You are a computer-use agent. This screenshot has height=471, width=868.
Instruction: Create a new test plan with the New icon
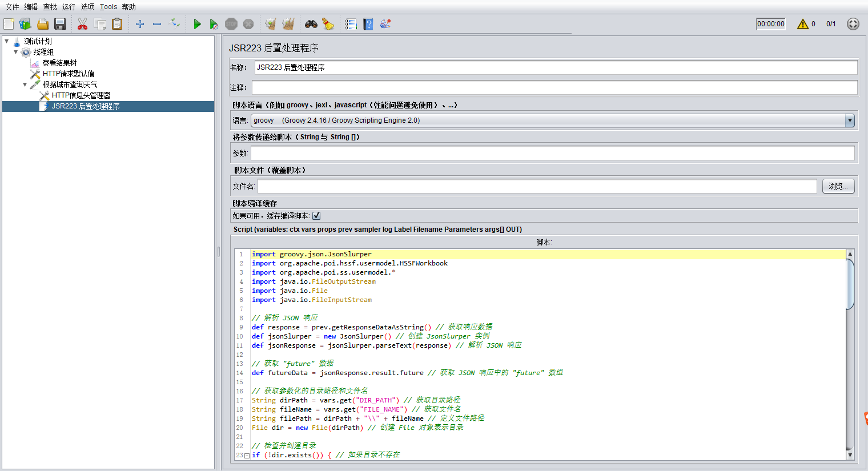(x=9, y=24)
